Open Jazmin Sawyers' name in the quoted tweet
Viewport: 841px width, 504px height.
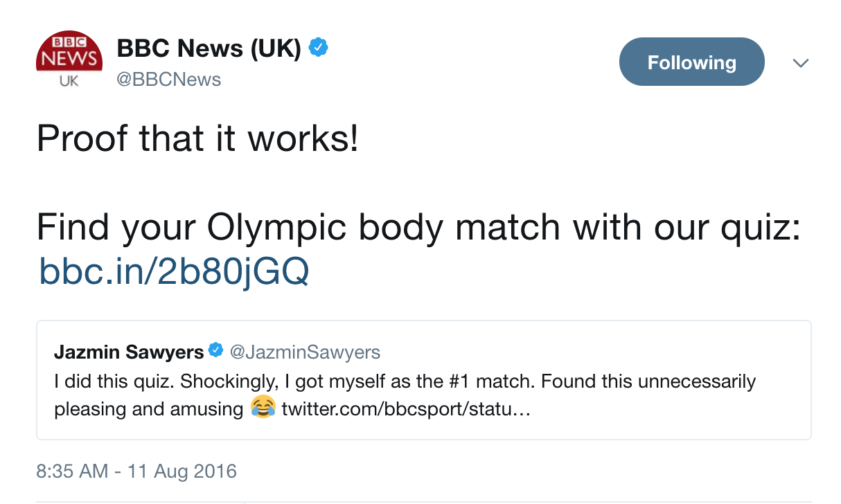pyautogui.click(x=129, y=352)
